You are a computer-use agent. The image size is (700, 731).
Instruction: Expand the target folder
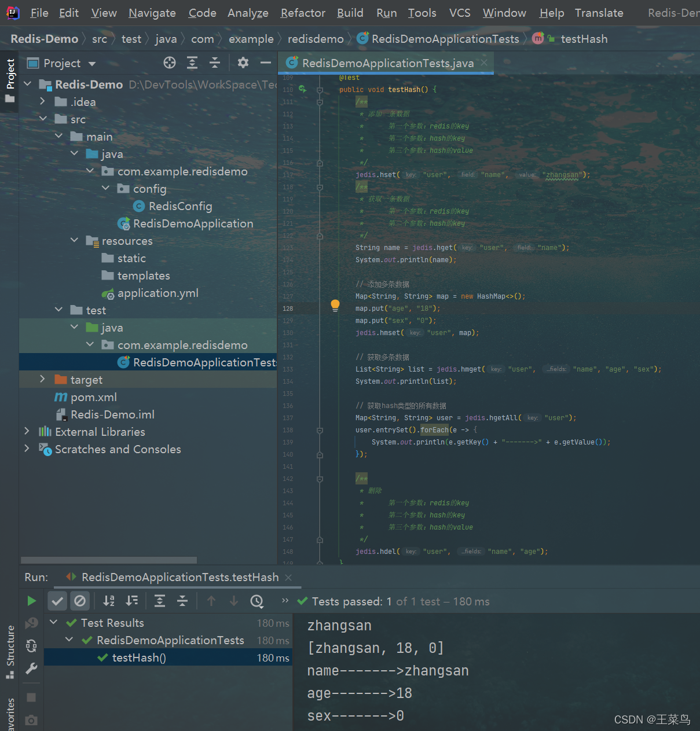[43, 380]
